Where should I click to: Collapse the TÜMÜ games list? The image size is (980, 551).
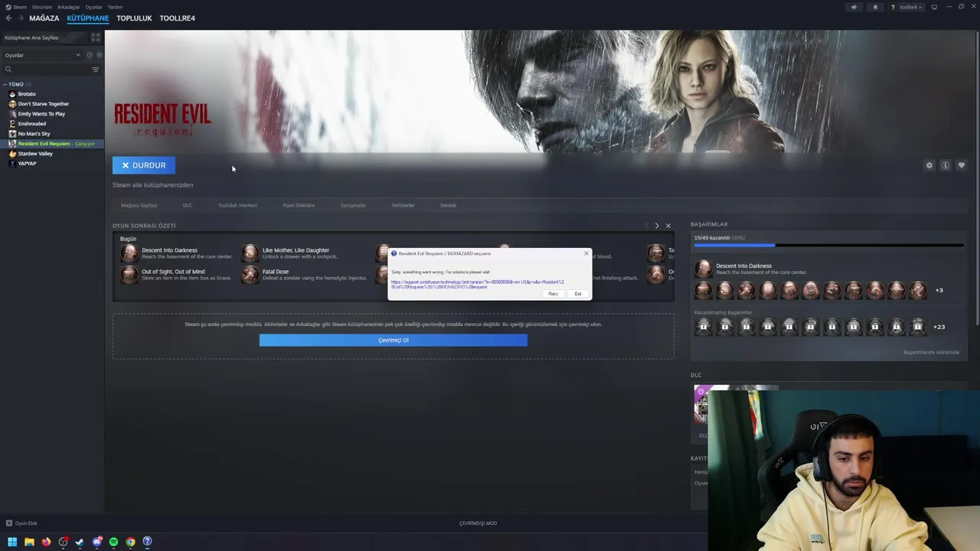pos(5,84)
